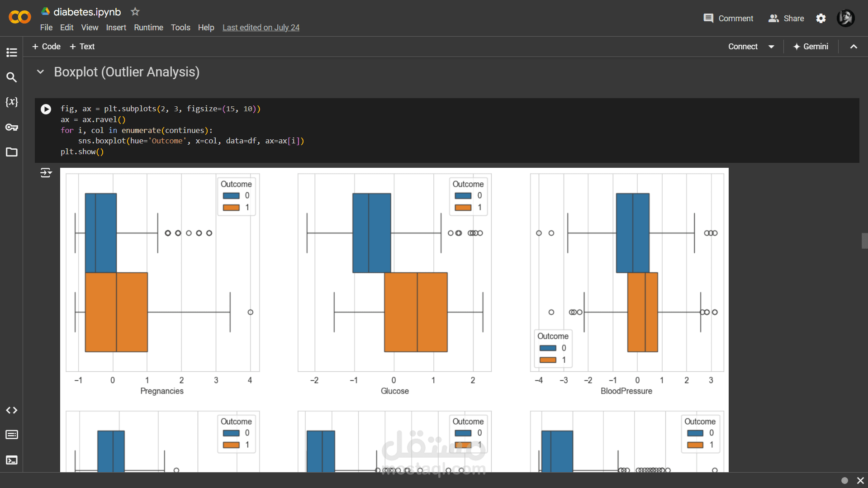Image resolution: width=868 pixels, height=488 pixels.
Task: Open the user account avatar
Action: [x=845, y=18]
